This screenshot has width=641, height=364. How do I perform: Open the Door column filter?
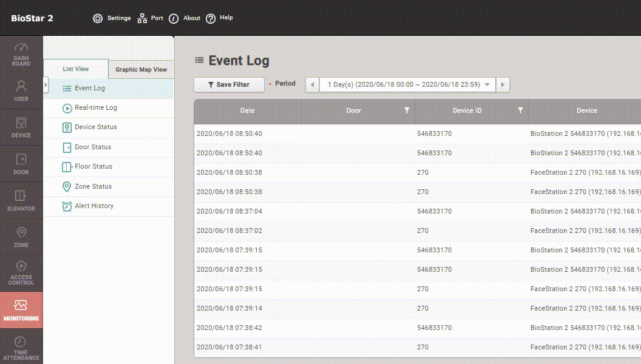point(407,110)
